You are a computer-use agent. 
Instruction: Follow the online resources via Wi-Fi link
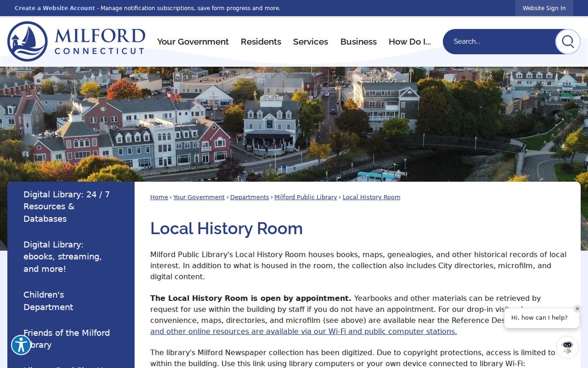pos(304,331)
